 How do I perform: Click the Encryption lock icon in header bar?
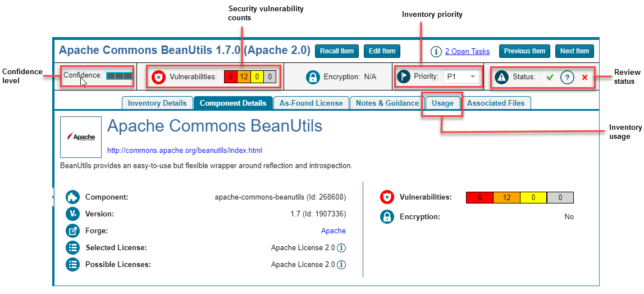pyautogui.click(x=313, y=77)
